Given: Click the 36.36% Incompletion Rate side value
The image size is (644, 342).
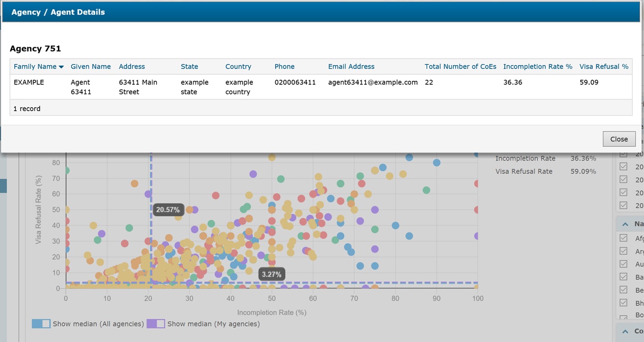Looking at the screenshot, I should click(583, 158).
